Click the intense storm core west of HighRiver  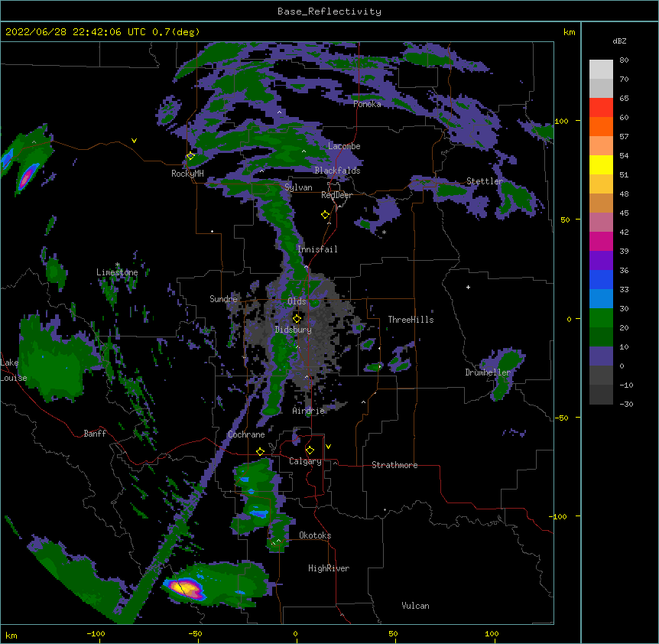(x=185, y=587)
